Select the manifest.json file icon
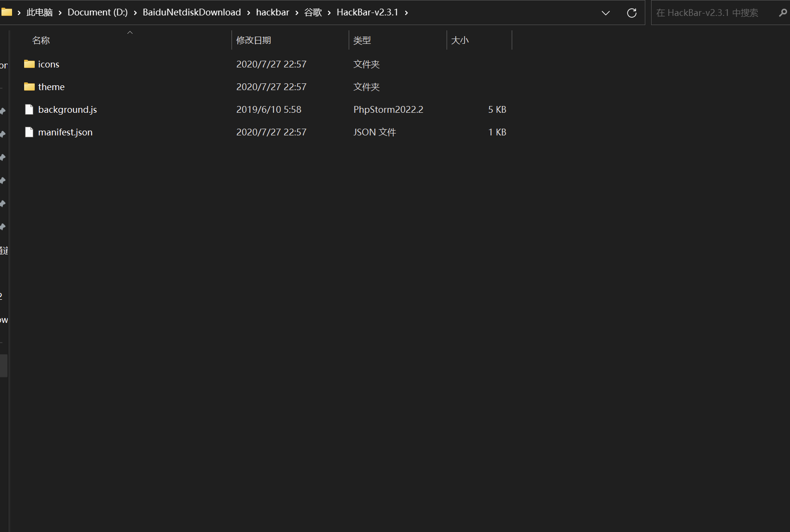Screen dimensions: 790x532 pyautogui.click(x=29, y=132)
